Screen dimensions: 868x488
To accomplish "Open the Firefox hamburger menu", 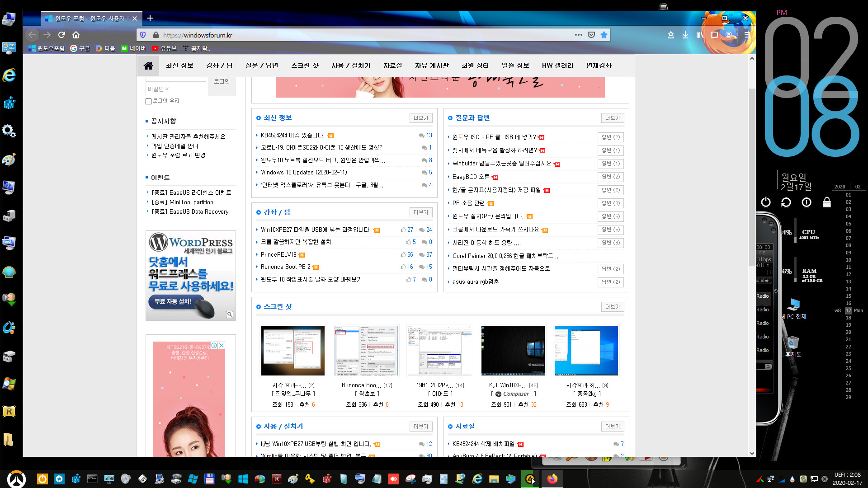I will tap(747, 35).
